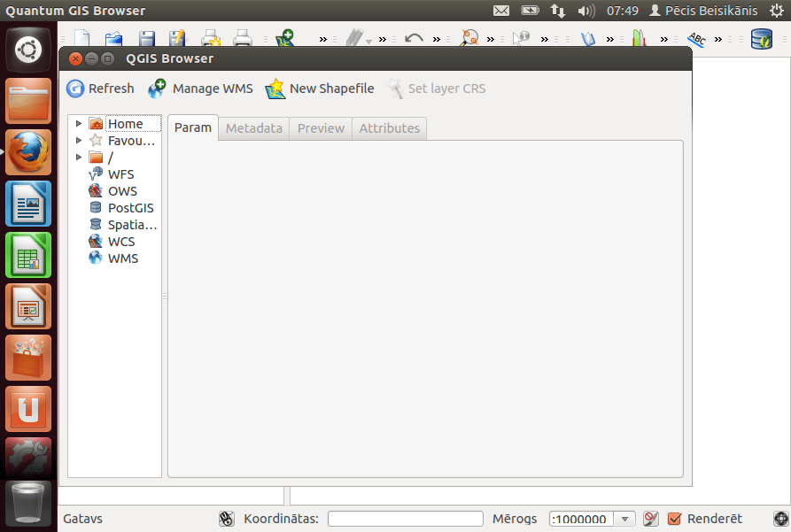Screen dimensions: 791x532
Task: Click the magnifier zoom tool icon
Action: (469, 38)
